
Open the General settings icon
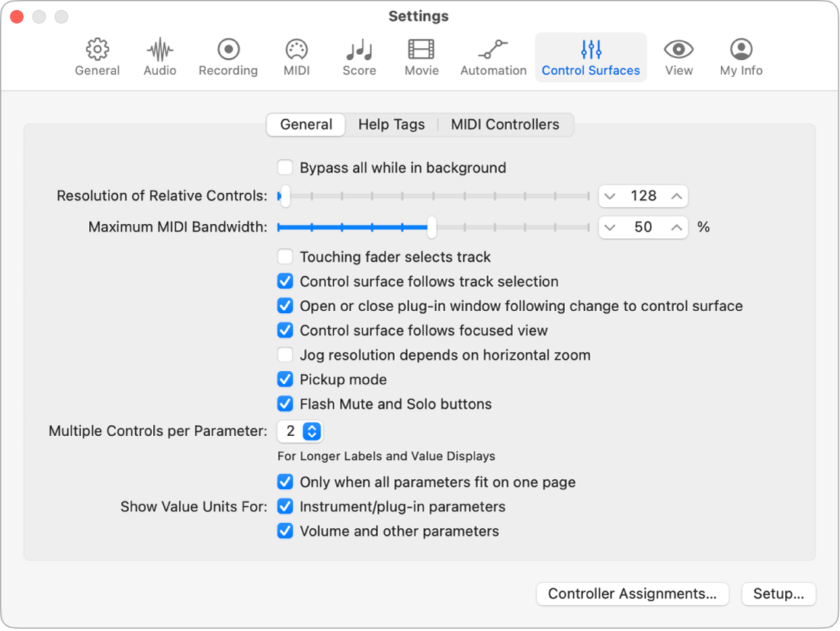97,56
